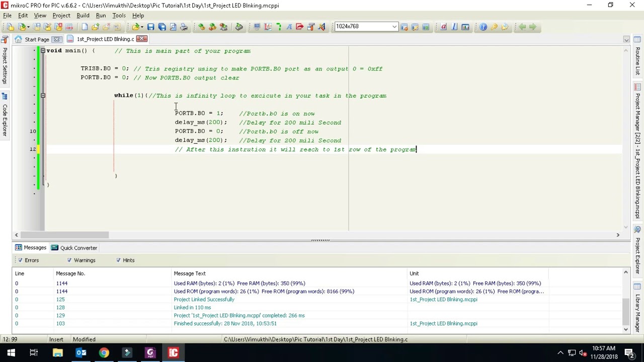Click the red export arrow icon
This screenshot has width=644, height=362.
pyautogui.click(x=300, y=27)
